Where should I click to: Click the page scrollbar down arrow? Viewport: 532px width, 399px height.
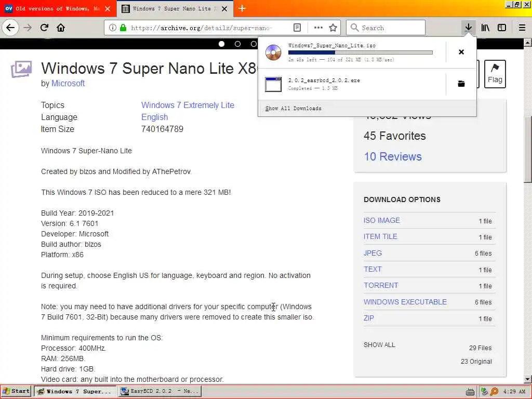point(528,379)
